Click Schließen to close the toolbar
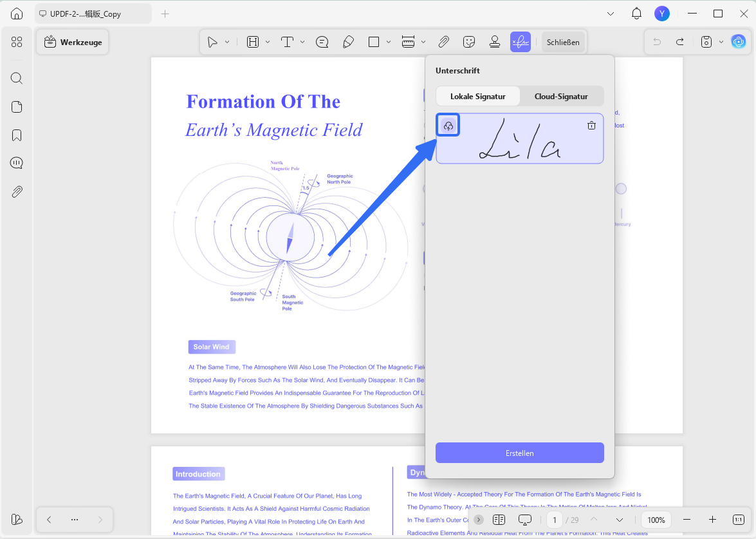756x539 pixels. [563, 42]
